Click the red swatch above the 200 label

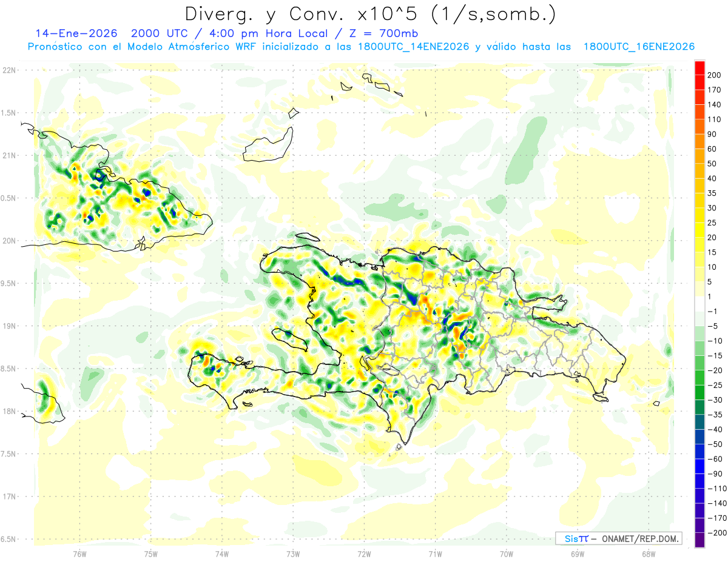pyautogui.click(x=699, y=68)
